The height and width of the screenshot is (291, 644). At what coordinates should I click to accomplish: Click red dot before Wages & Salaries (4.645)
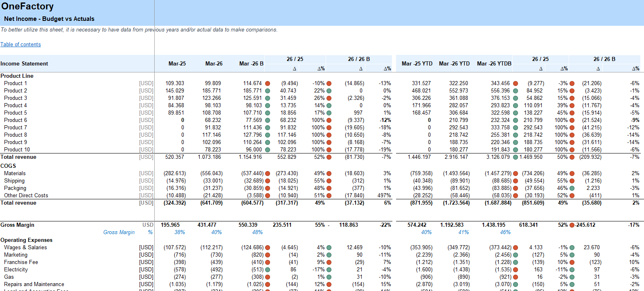point(268,248)
